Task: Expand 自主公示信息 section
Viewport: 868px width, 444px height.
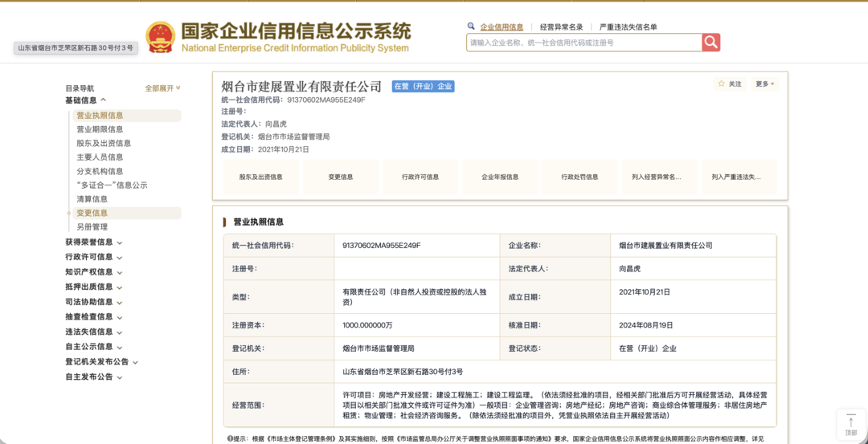Action: 93,347
